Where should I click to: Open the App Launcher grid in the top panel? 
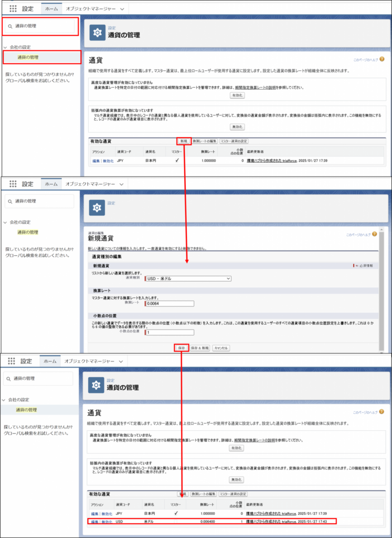(x=13, y=9)
